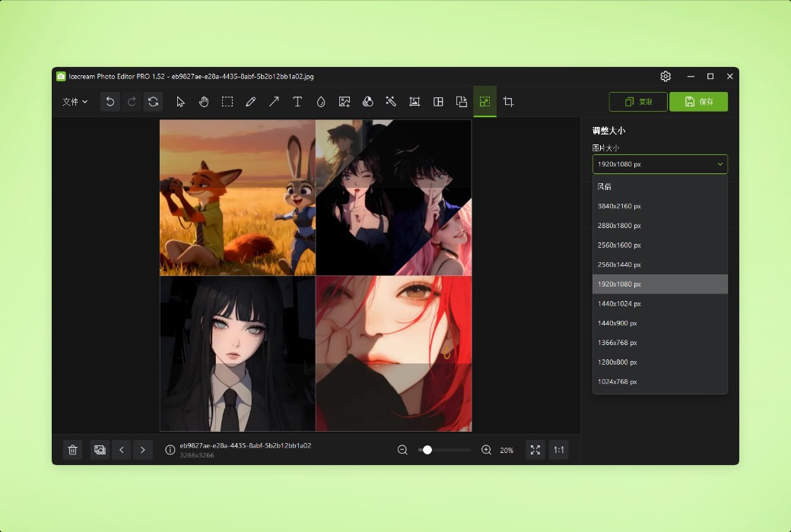This screenshot has width=791, height=532.
Task: Select the Text tool
Action: point(297,101)
